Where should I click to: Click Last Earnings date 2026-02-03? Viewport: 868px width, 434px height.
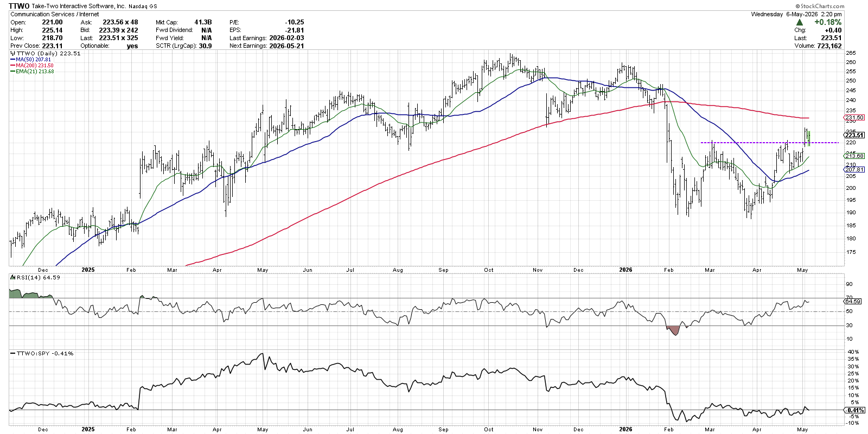286,38
